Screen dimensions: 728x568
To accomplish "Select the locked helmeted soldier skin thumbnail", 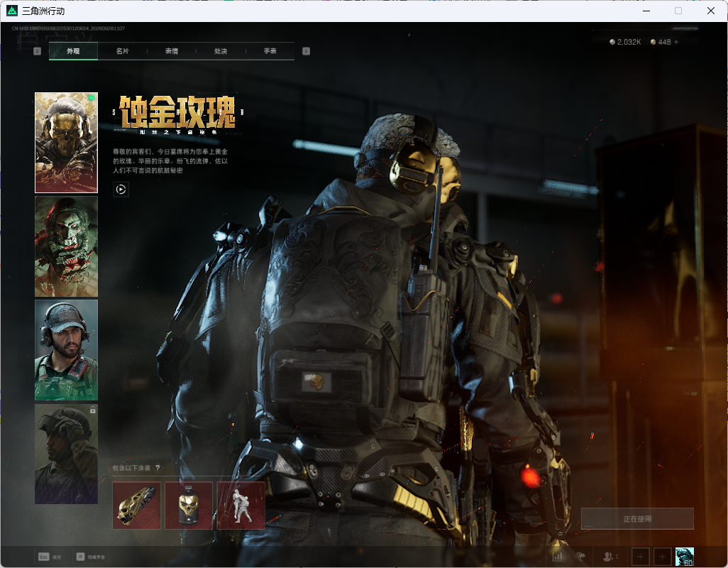I will click(x=67, y=454).
